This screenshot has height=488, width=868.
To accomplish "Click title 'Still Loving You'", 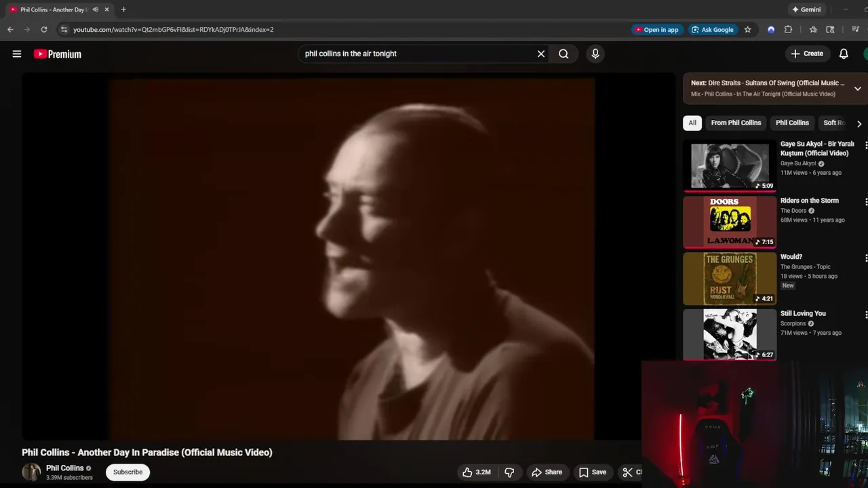I will pos(803,313).
